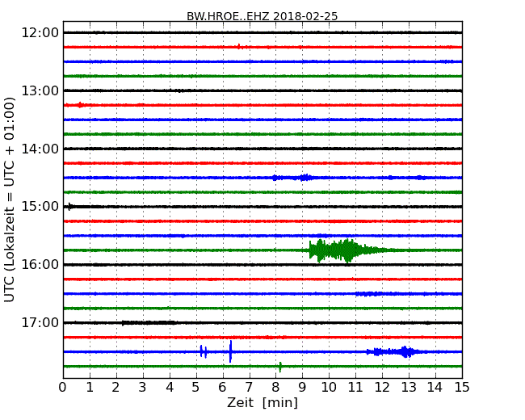Select the y-axis label UTC (Lokalzeit = UTC + 01:00)
Image resolution: width=525 pixels, height=420 pixels.
10,199
